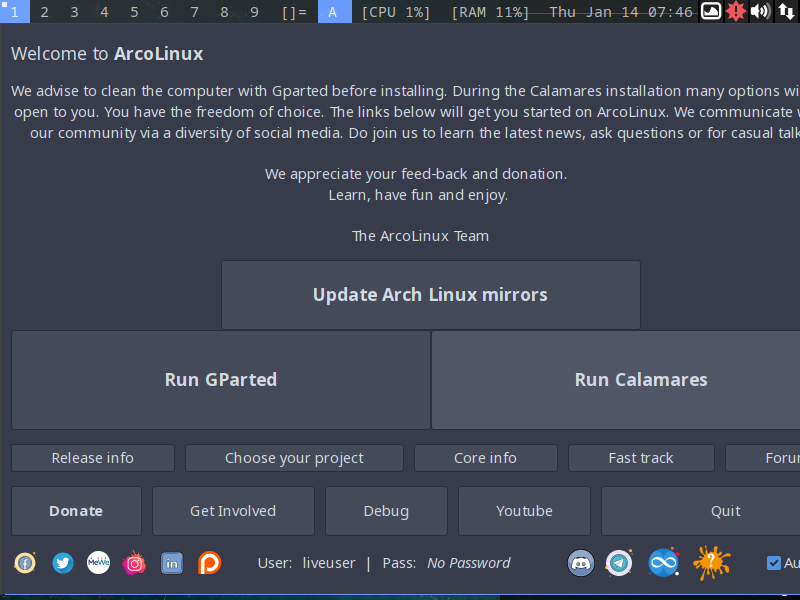Screen dimensions: 800x600
Task: Open the Facebook social icon
Action: pos(24,563)
